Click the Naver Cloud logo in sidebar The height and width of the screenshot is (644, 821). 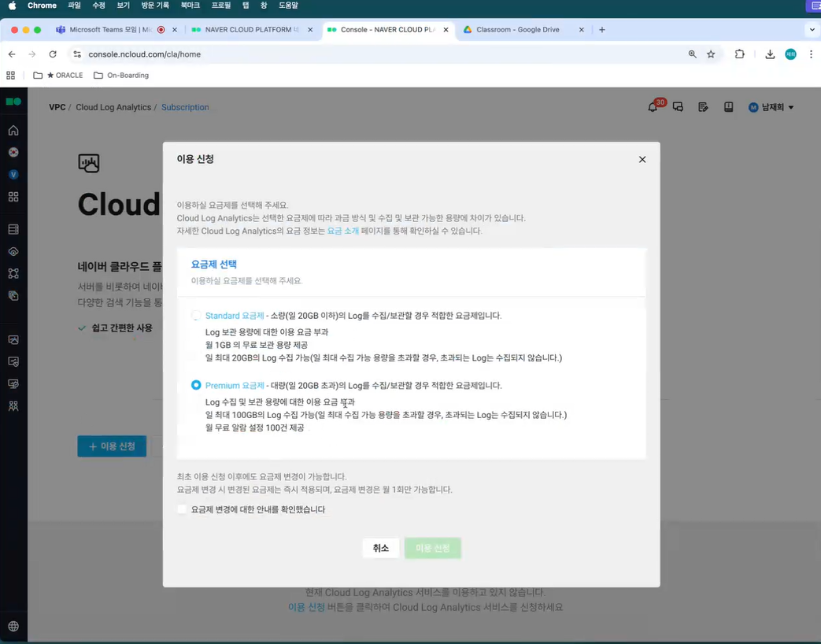pos(13,102)
